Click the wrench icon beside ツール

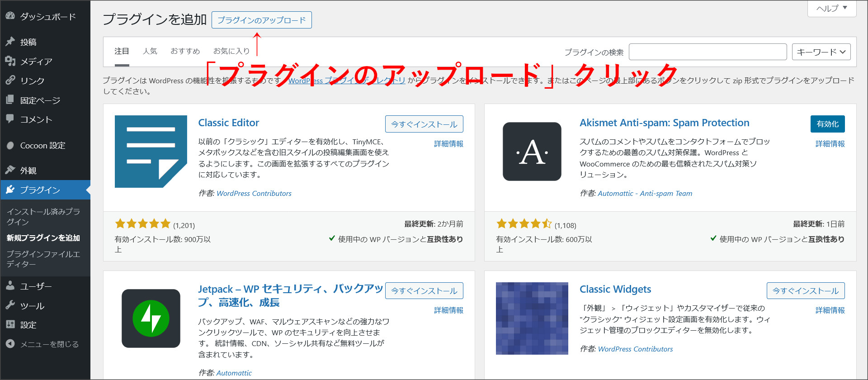point(10,305)
